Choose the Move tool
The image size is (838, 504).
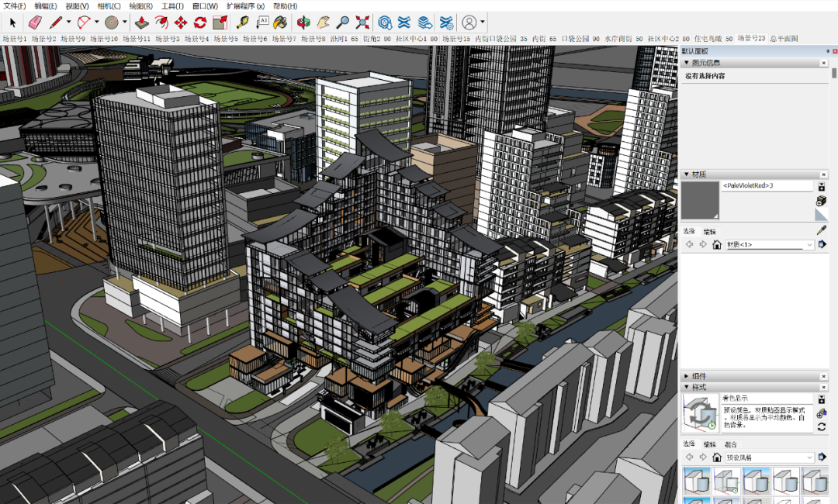181,22
